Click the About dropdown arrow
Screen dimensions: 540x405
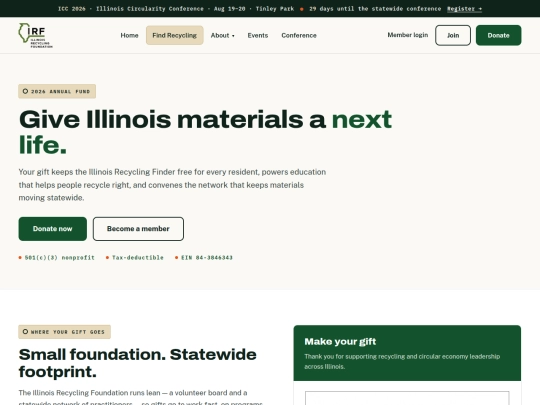233,36
